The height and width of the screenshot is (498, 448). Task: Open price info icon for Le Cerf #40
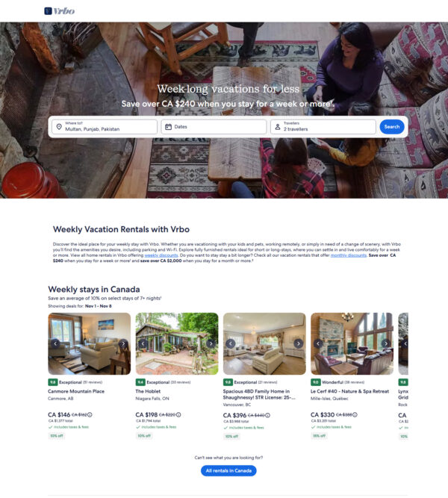coord(355,415)
